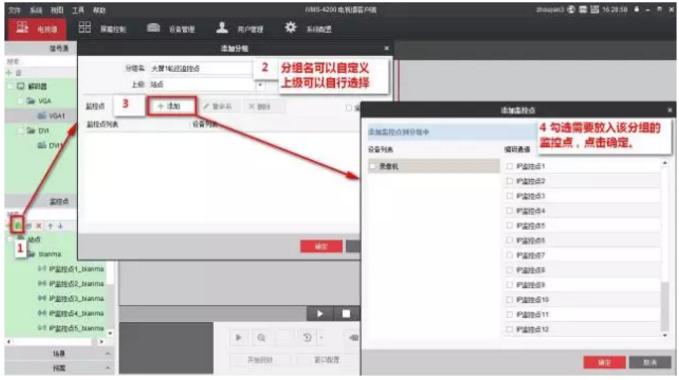Open the 视图 menu
Viewport: 679px width, 380px height.
tap(57, 10)
